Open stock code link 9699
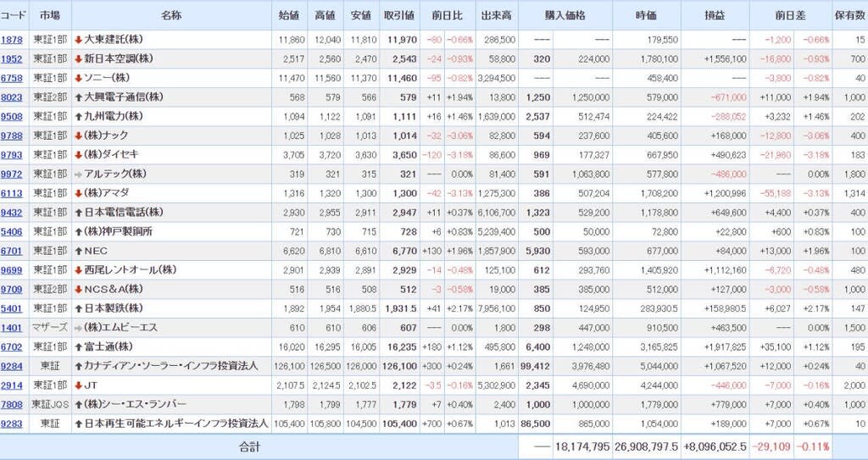 11,270
